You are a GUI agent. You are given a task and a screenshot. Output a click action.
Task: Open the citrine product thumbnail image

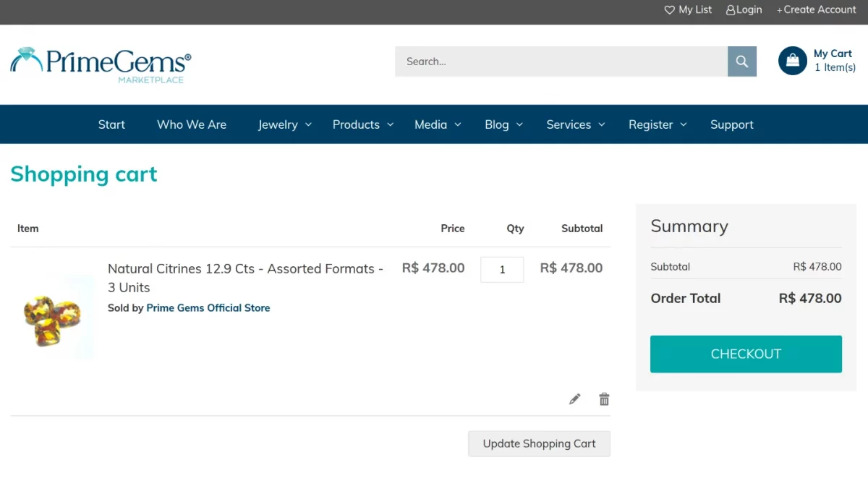pos(54,316)
